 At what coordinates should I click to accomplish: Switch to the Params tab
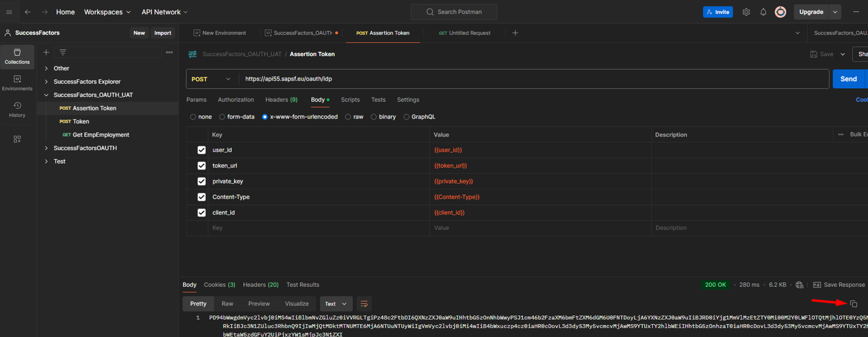(x=197, y=100)
